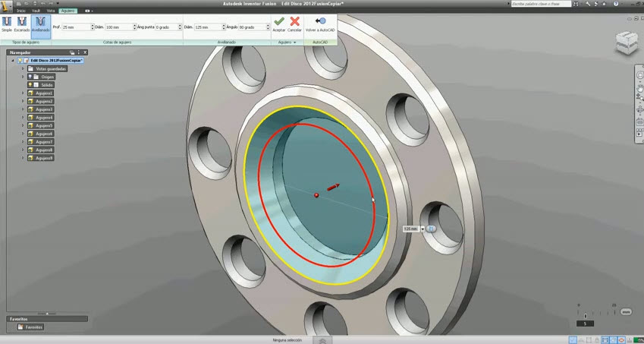
Task: Open quick access toolbar customize dropdown
Action: pyautogui.click(x=58, y=4)
